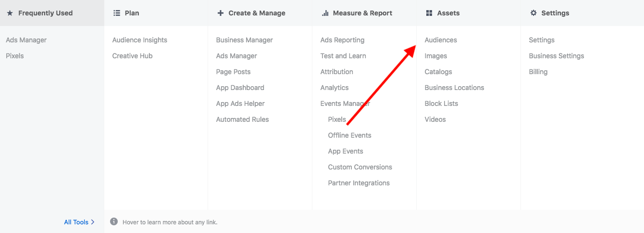644x233 pixels.
Task: Click the list icon beside Plan
Action: [x=116, y=13]
